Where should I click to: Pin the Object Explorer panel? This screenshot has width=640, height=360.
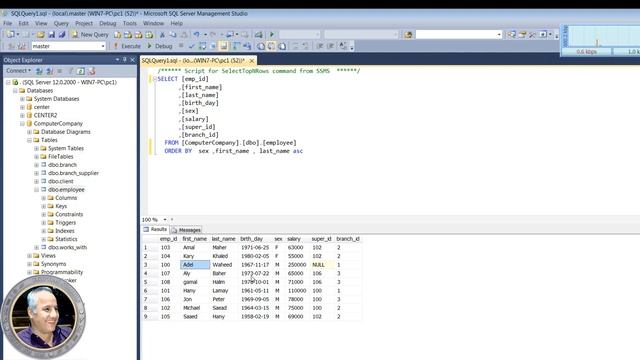[x=124, y=60]
